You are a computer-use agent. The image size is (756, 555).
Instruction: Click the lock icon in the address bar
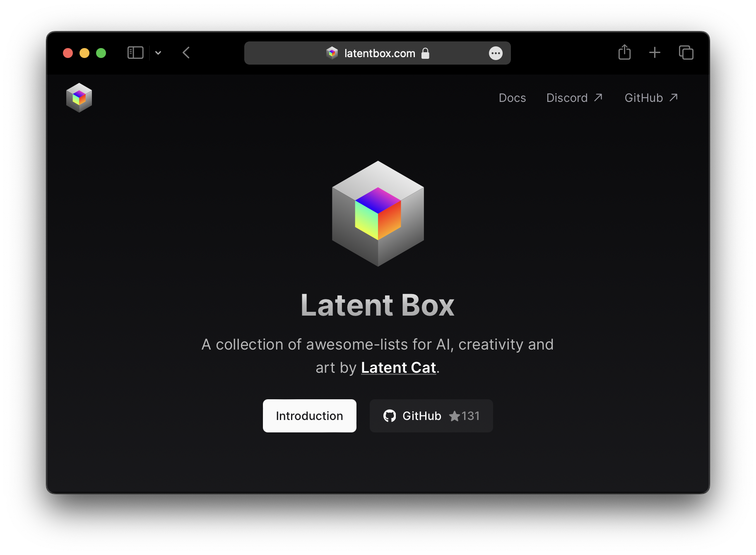tap(425, 53)
